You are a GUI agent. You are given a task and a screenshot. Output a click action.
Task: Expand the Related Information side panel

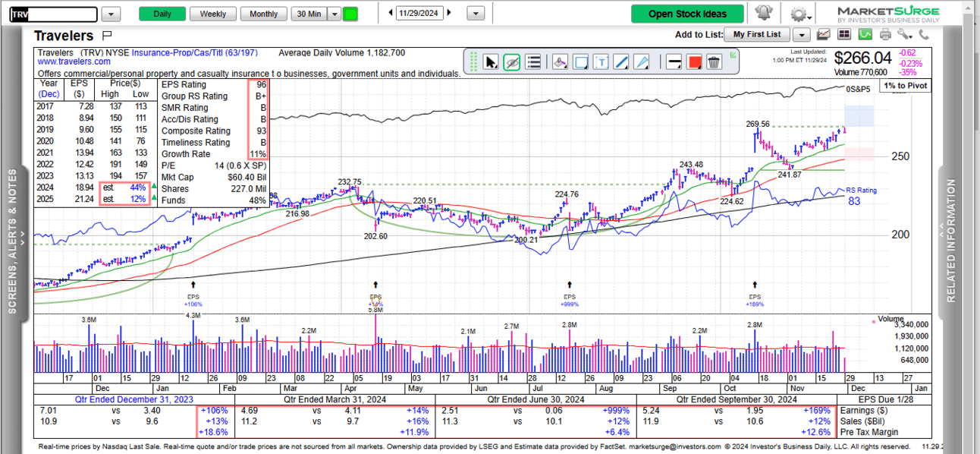(x=952, y=241)
